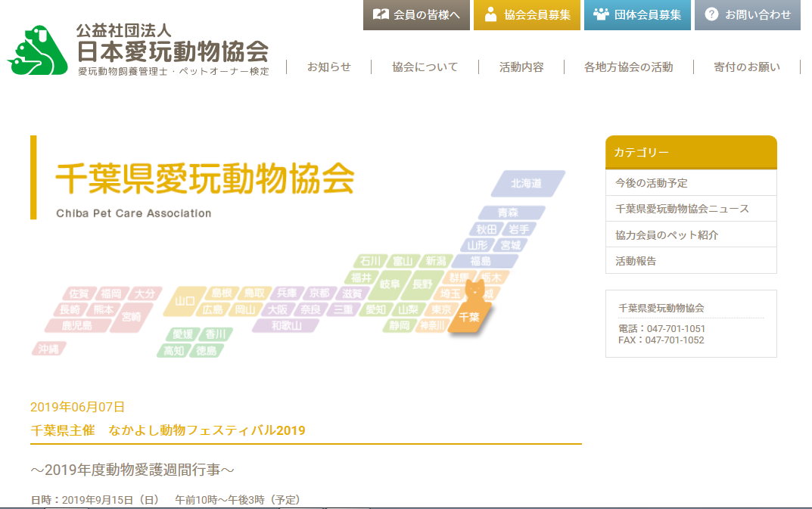Select the 協力会員のペット紹介 category
Screen dimensions: 812x509
tap(691, 234)
